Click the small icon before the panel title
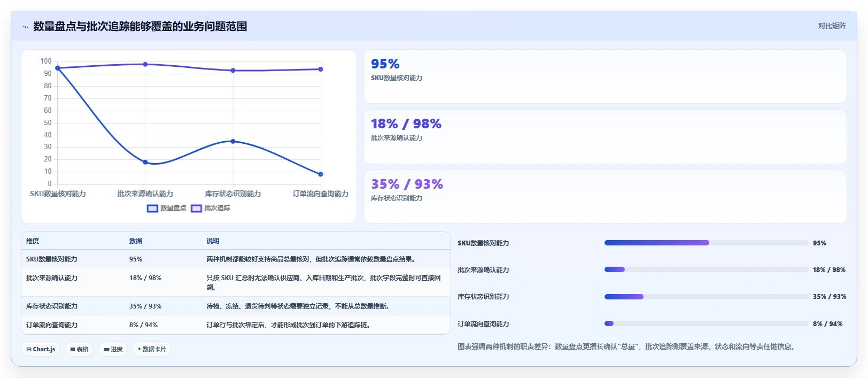868x378 pixels. click(x=25, y=27)
